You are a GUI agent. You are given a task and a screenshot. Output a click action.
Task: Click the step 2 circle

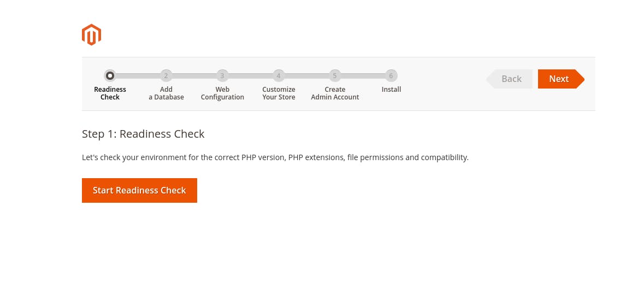click(x=166, y=76)
